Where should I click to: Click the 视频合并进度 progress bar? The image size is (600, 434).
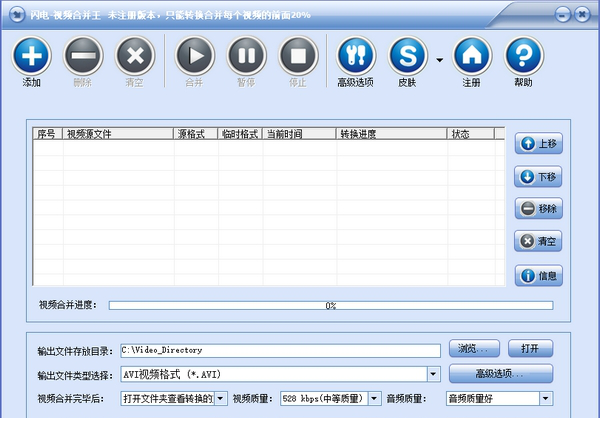coord(330,305)
